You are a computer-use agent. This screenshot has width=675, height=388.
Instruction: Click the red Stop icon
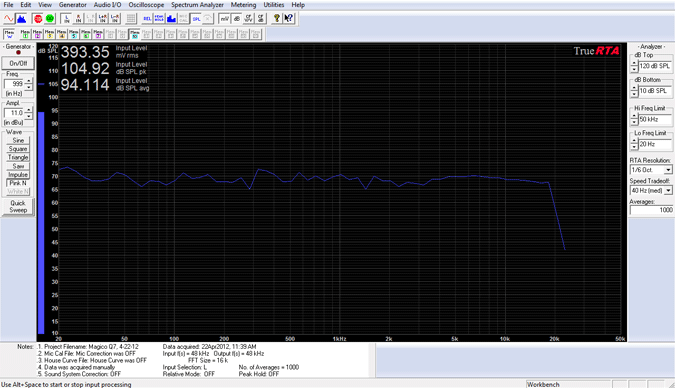click(x=38, y=19)
